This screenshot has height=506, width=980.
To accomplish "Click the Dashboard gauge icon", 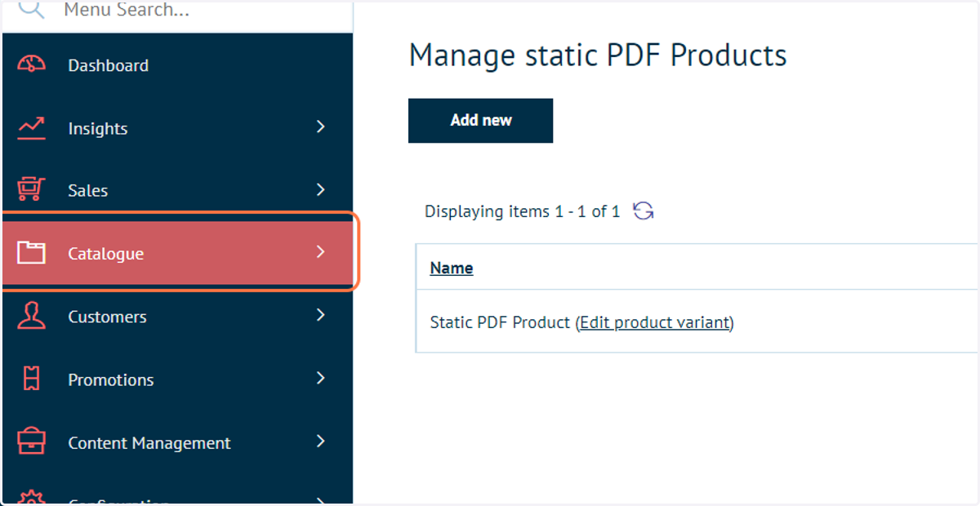I will 31,64.
